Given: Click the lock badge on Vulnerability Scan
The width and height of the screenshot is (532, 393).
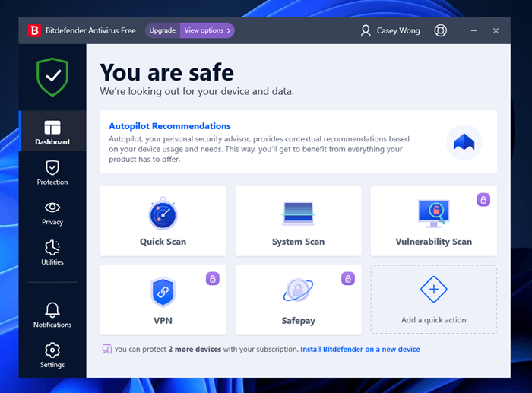Looking at the screenshot, I should coord(483,200).
